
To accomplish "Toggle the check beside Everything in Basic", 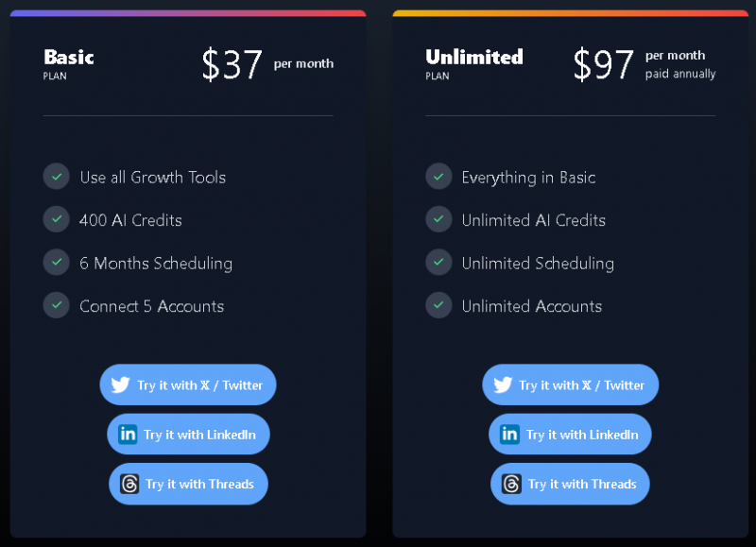I will (x=438, y=177).
